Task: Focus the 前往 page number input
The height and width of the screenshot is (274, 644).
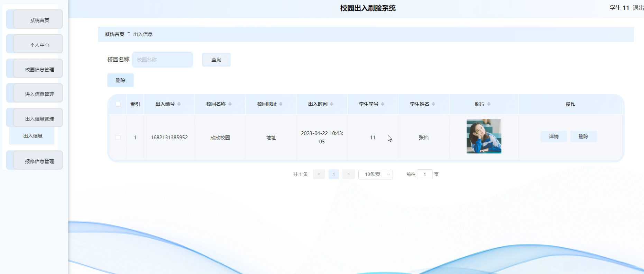Action: pos(425,174)
